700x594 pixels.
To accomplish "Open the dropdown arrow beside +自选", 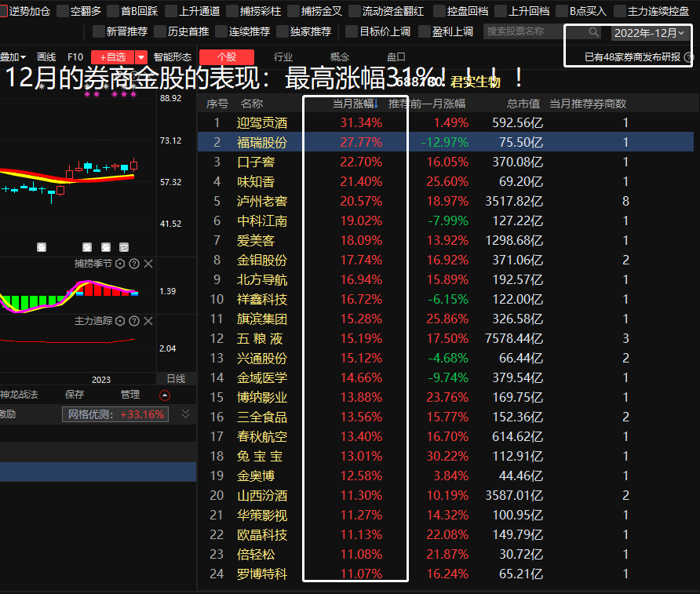I will click(x=141, y=57).
